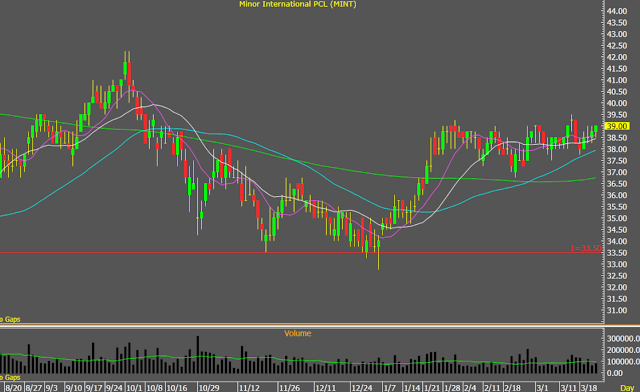Click the 10/16 date marker
This screenshot has height=392, width=640.
tap(177, 388)
